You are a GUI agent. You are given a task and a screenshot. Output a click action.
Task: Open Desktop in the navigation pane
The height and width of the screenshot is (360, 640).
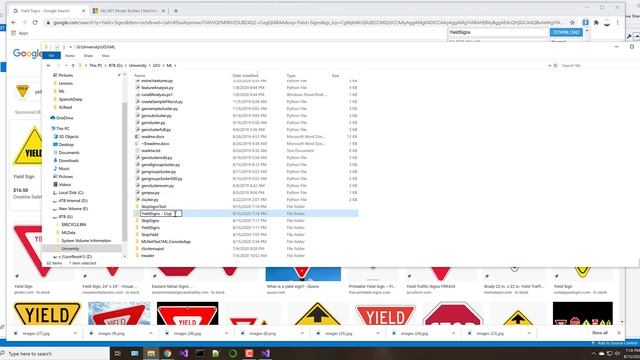pyautogui.click(x=66, y=144)
